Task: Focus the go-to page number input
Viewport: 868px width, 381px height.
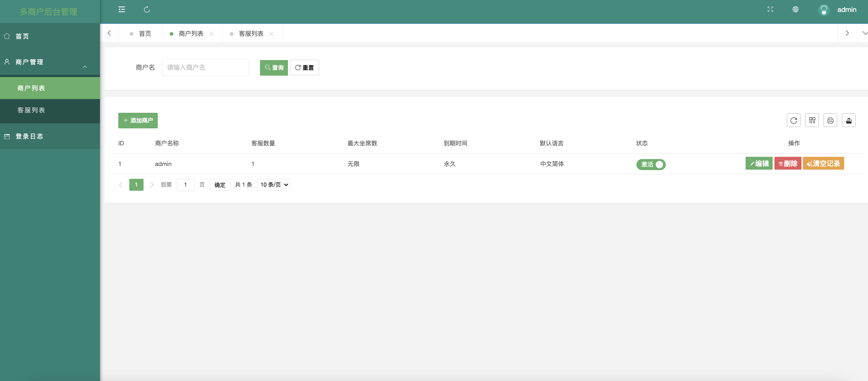Action: point(186,185)
